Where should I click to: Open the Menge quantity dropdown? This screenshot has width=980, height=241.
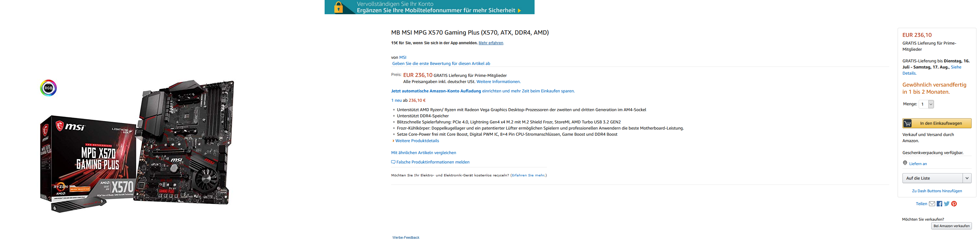(926, 104)
